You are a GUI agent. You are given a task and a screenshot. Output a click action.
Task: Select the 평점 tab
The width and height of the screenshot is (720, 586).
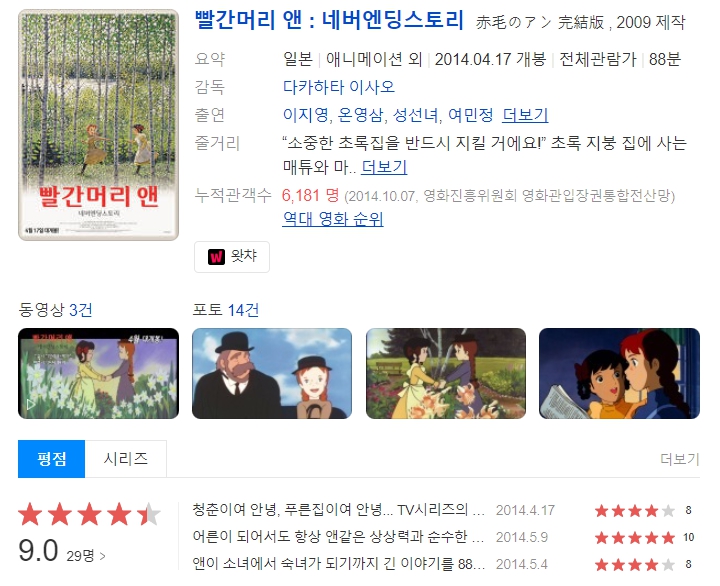(x=51, y=459)
